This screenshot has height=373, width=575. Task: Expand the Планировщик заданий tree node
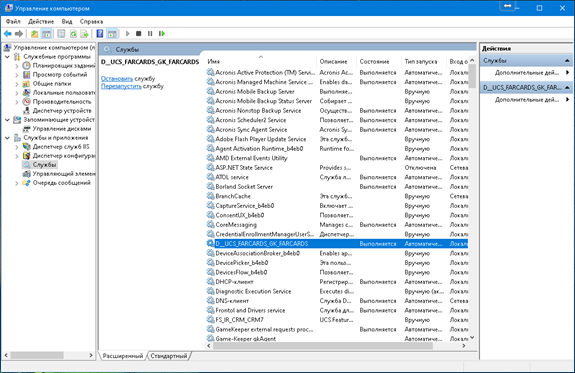(x=17, y=66)
